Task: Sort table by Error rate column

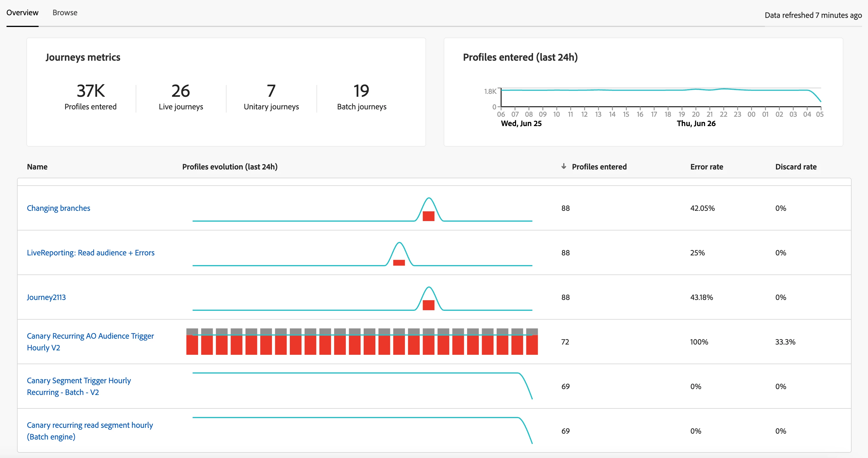Action: click(x=706, y=167)
